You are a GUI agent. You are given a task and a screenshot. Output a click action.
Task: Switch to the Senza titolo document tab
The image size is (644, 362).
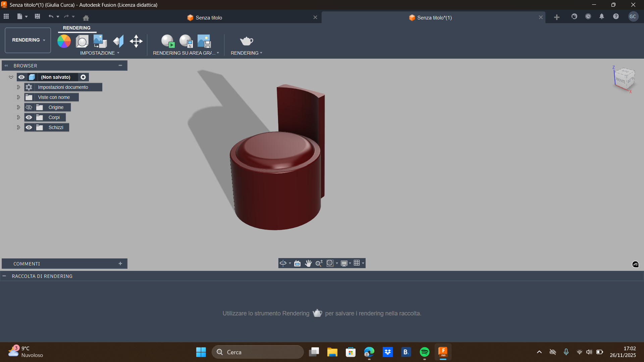click(x=208, y=17)
